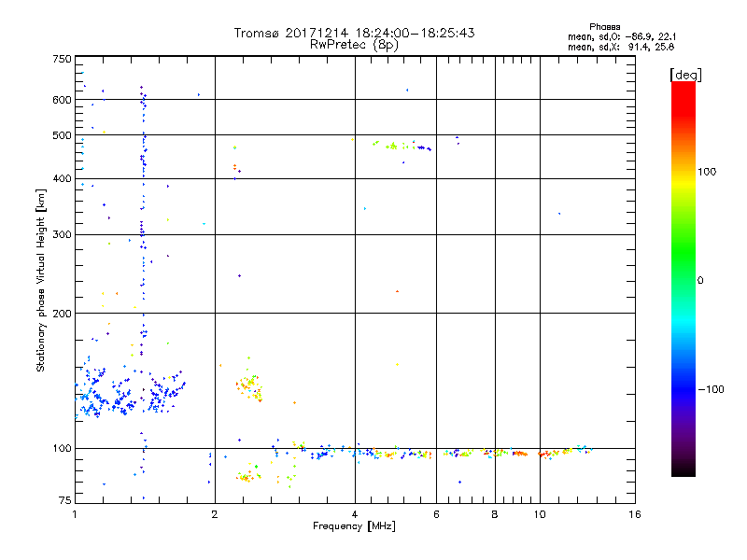The height and width of the screenshot is (560, 747).
Task: Click the 'Phases' header text
Action: tap(604, 27)
